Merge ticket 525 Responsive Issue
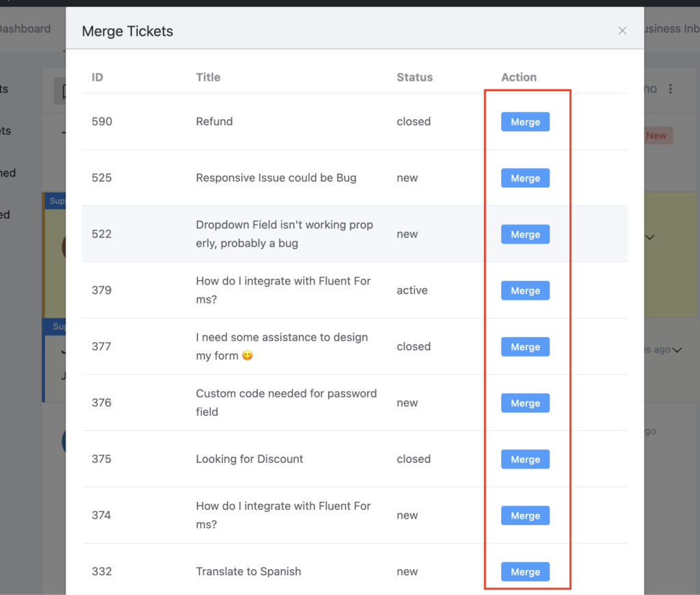 coord(525,178)
